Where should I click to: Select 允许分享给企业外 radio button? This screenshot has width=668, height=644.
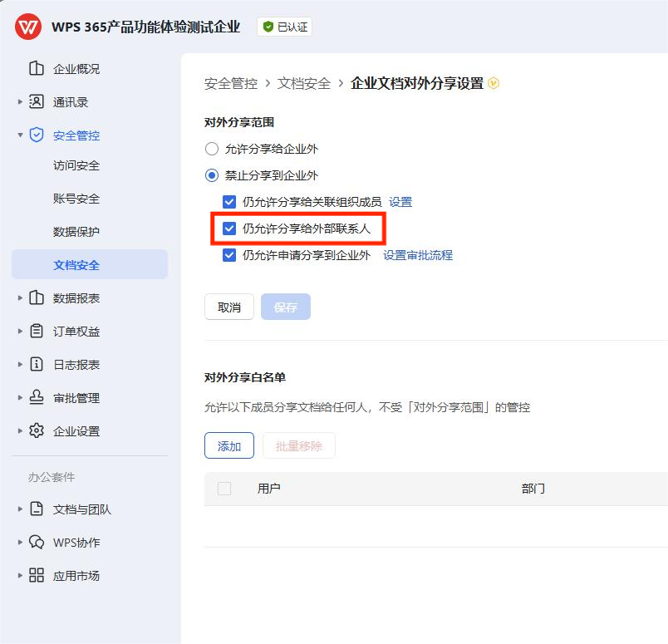[x=212, y=149]
